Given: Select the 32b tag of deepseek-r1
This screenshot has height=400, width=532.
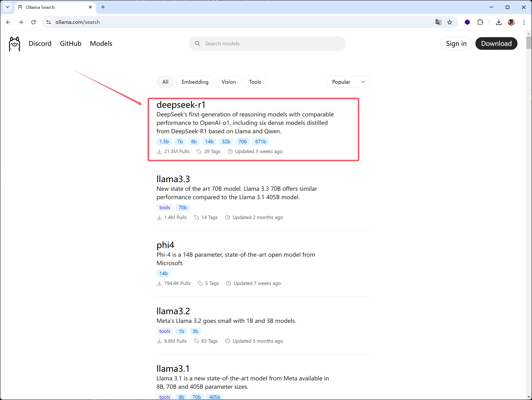Looking at the screenshot, I should point(226,142).
